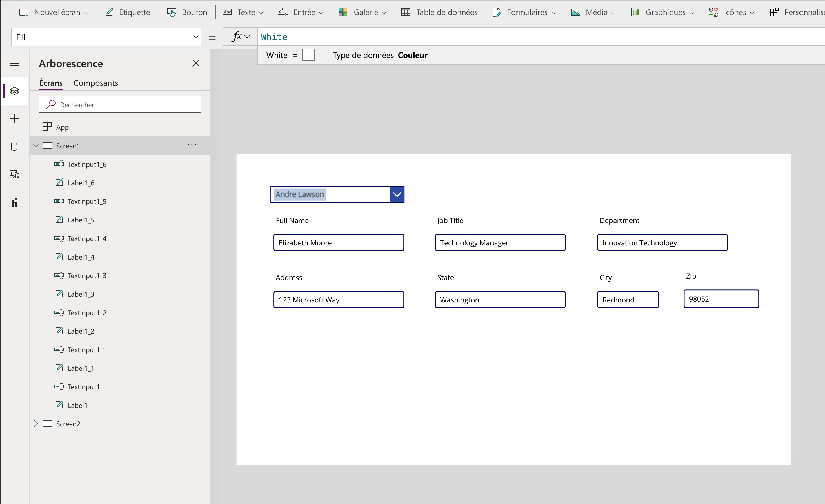Open the Icônes dropdown menu

pos(732,12)
